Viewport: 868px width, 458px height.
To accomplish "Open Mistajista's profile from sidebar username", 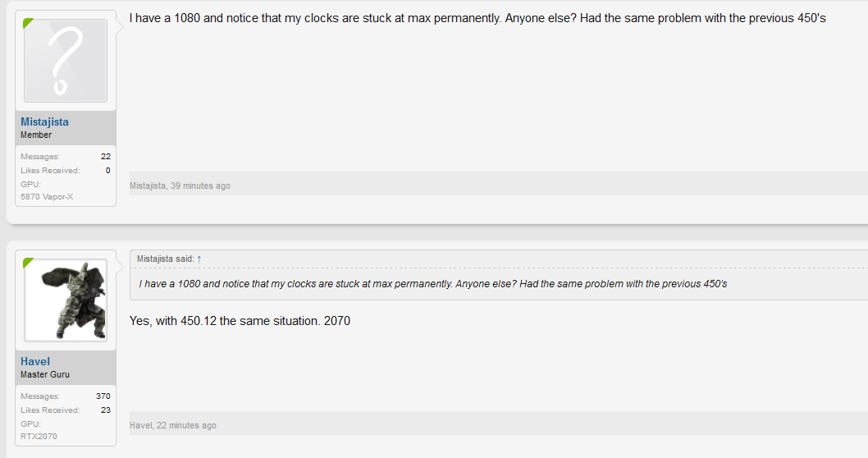I will [44, 121].
